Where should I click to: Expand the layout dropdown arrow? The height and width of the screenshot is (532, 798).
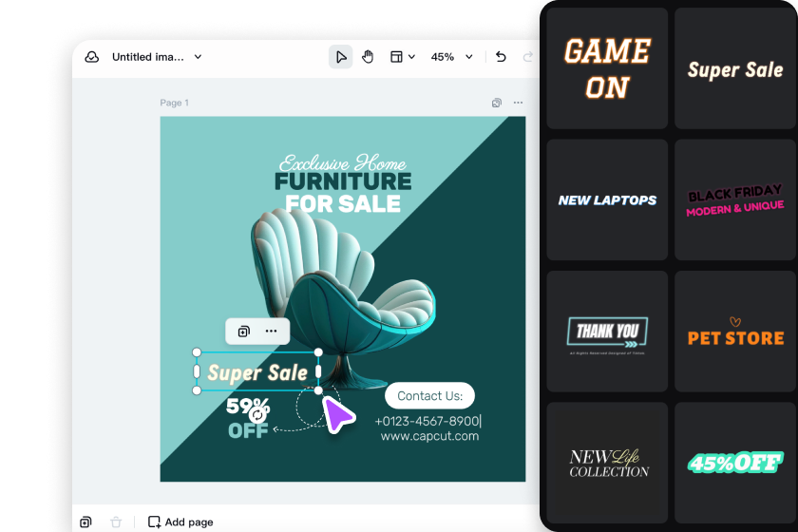411,57
